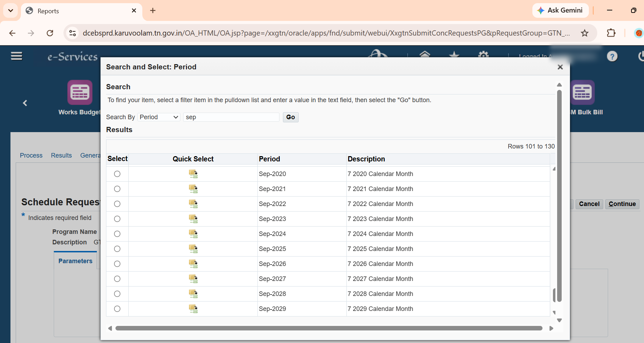Viewport: 644px width, 343px height.
Task: Bookmark this page with the star icon
Action: (585, 33)
